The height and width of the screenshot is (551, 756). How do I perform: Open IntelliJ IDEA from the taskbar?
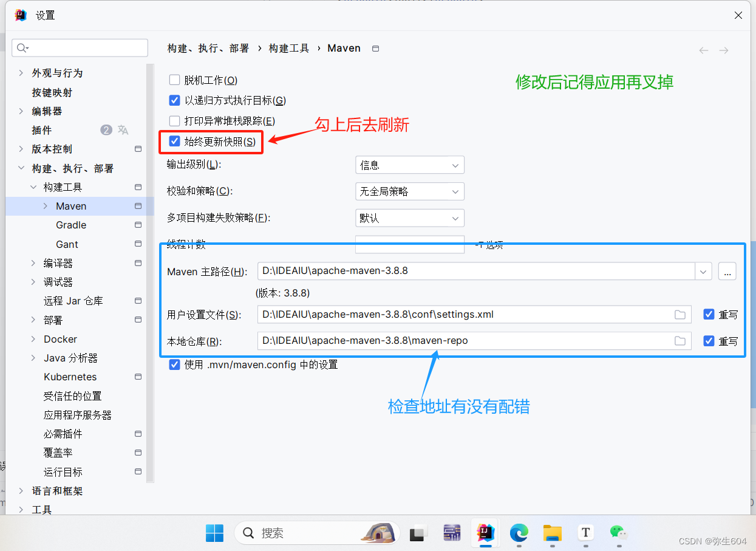[x=485, y=532]
